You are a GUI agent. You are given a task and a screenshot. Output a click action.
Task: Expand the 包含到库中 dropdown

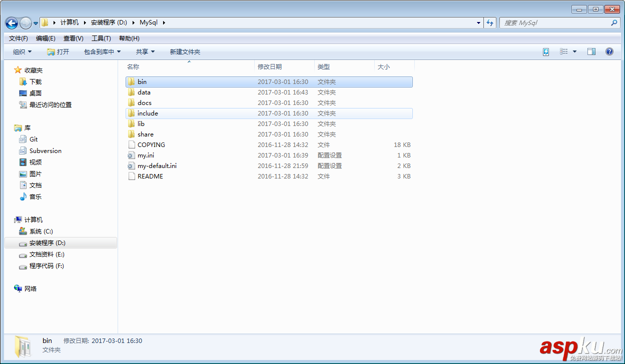[x=103, y=52]
